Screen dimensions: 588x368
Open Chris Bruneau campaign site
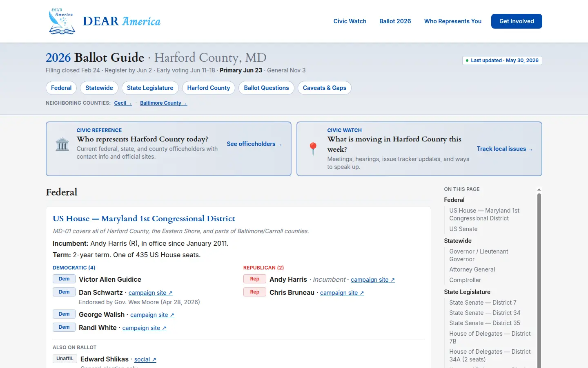[x=342, y=293]
